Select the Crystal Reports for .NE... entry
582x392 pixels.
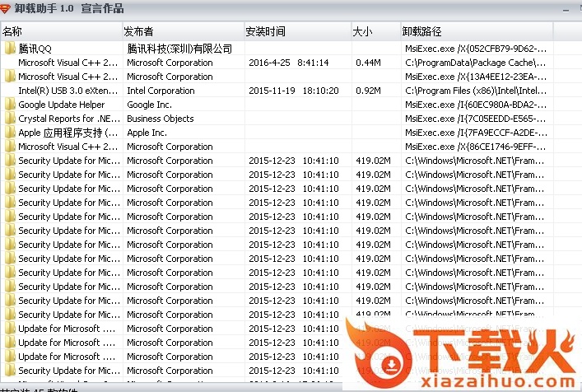click(69, 119)
